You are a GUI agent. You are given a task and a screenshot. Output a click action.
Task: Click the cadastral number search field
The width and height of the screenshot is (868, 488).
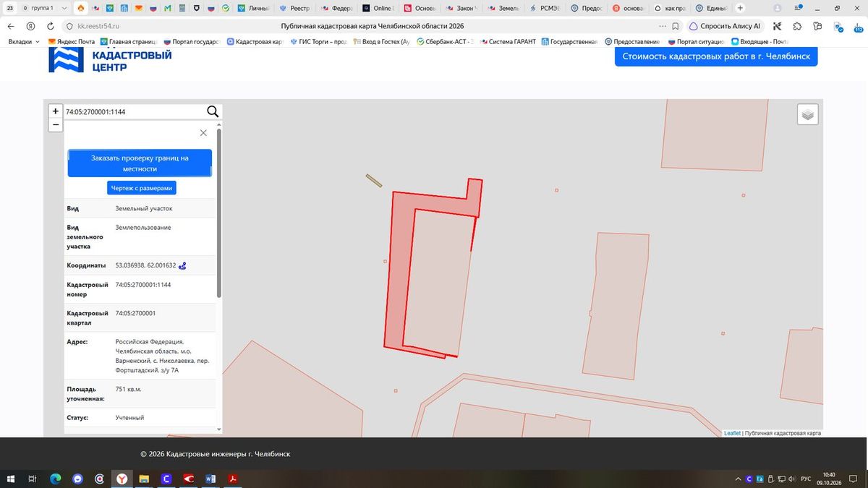pyautogui.click(x=135, y=111)
